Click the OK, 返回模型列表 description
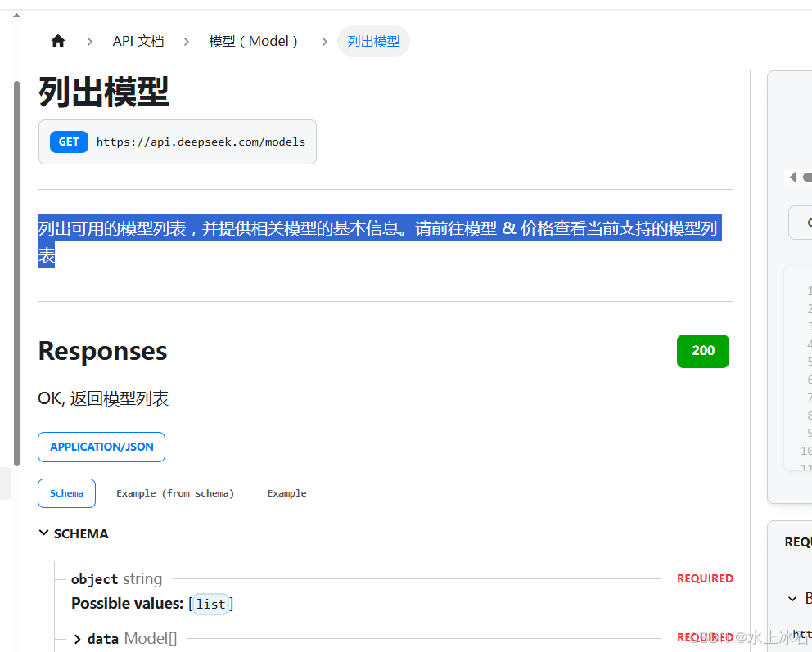Image resolution: width=812 pixels, height=652 pixels. (x=103, y=398)
